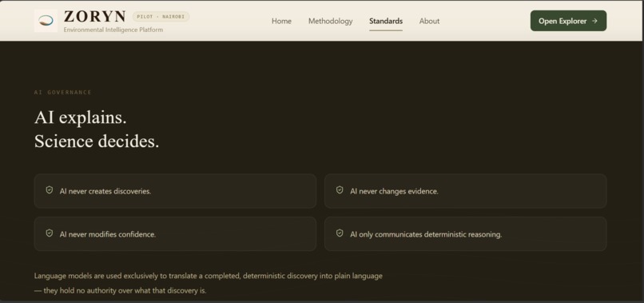Go to the Home page
This screenshot has height=303, width=644.
pyautogui.click(x=281, y=21)
